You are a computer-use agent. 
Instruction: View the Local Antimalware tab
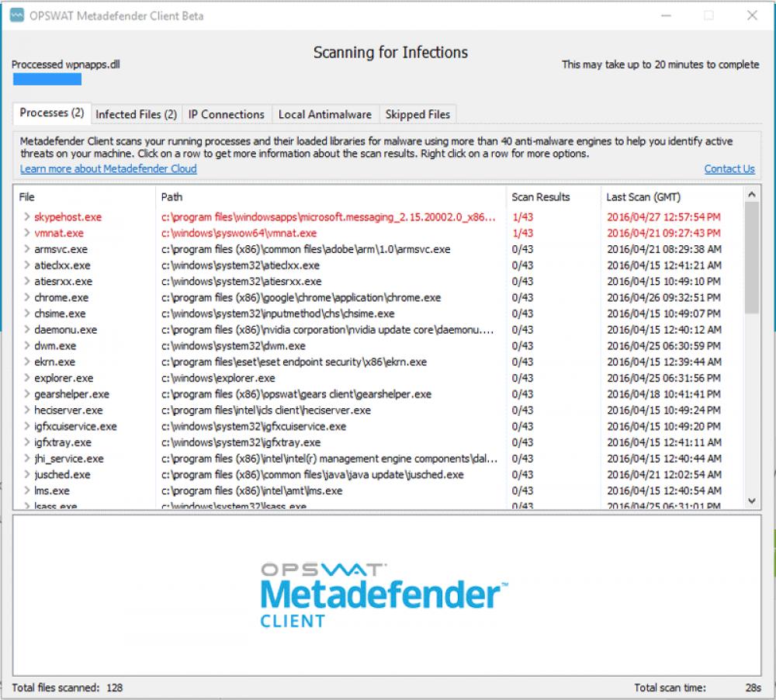[x=325, y=113]
